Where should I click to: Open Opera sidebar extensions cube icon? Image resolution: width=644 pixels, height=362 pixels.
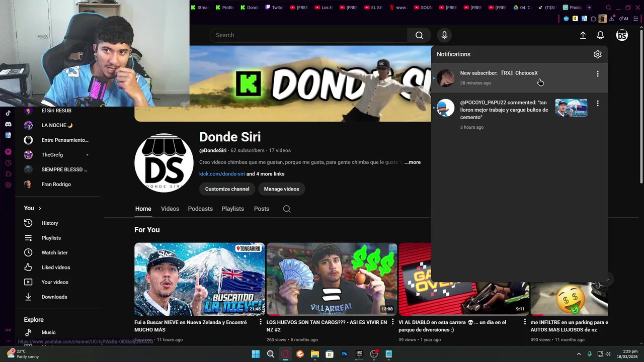tap(8, 174)
